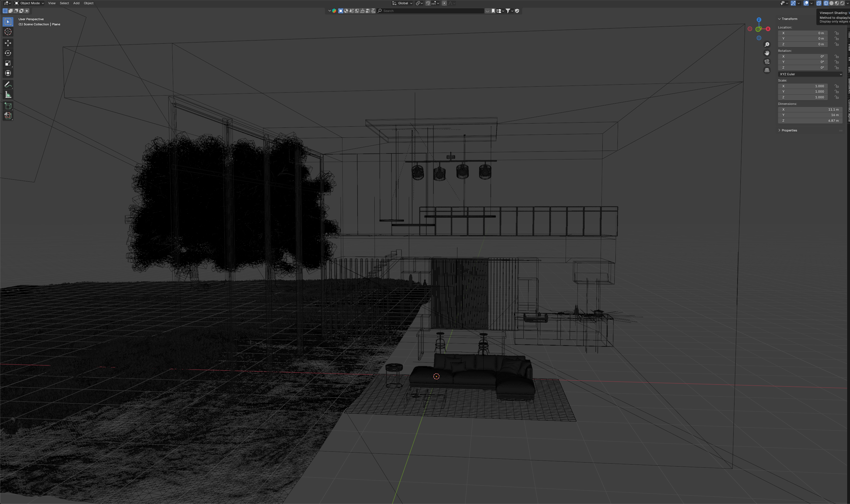Open the Object Mode dropdown
The image size is (850, 504).
tap(29, 3)
